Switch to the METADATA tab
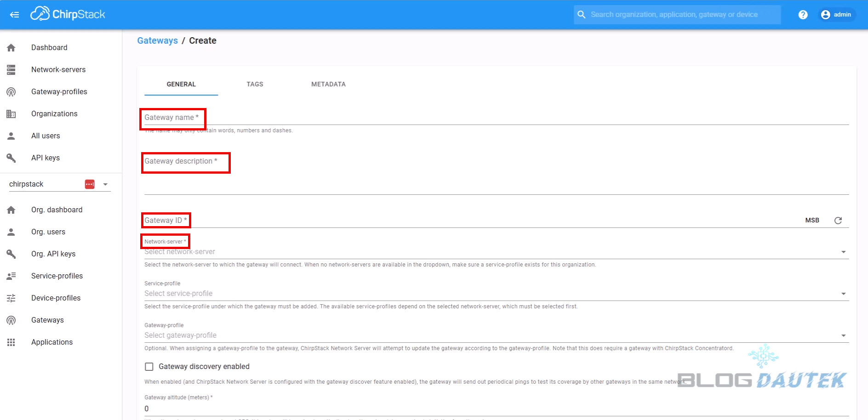The height and width of the screenshot is (420, 868). [328, 84]
